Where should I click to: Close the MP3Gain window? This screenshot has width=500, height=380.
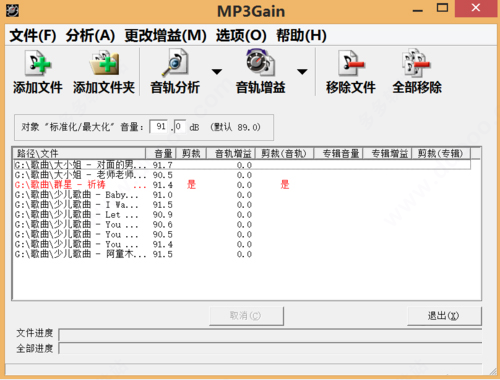click(476, 8)
